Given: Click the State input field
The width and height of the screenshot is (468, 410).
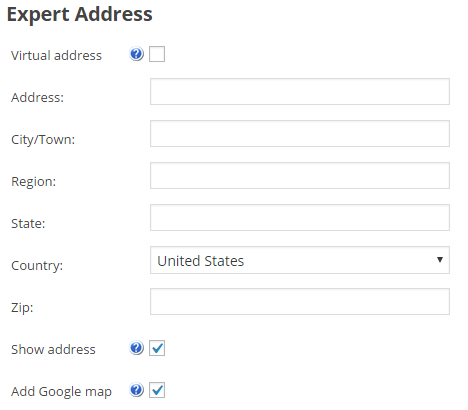Looking at the screenshot, I should pos(300,217).
